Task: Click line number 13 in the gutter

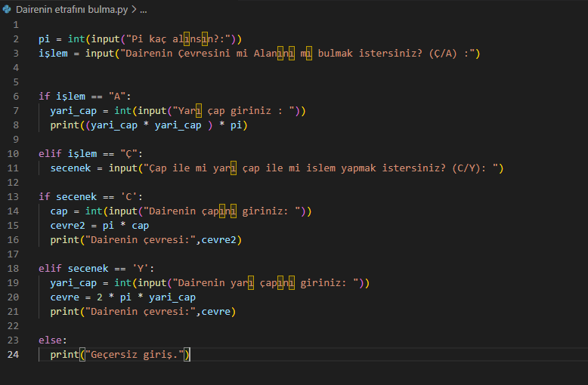Action: (13, 196)
